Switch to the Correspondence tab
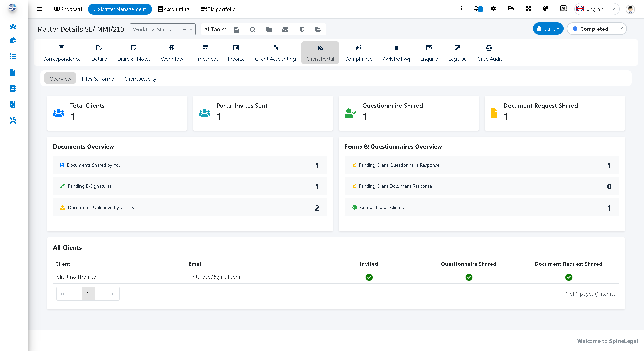This screenshot has width=644, height=352. tap(62, 53)
